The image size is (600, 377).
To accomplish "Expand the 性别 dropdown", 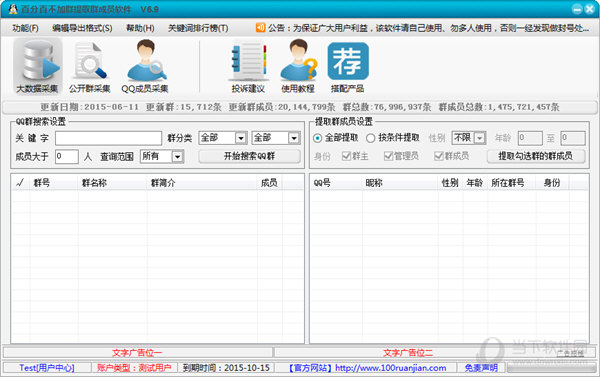I will click(x=480, y=138).
